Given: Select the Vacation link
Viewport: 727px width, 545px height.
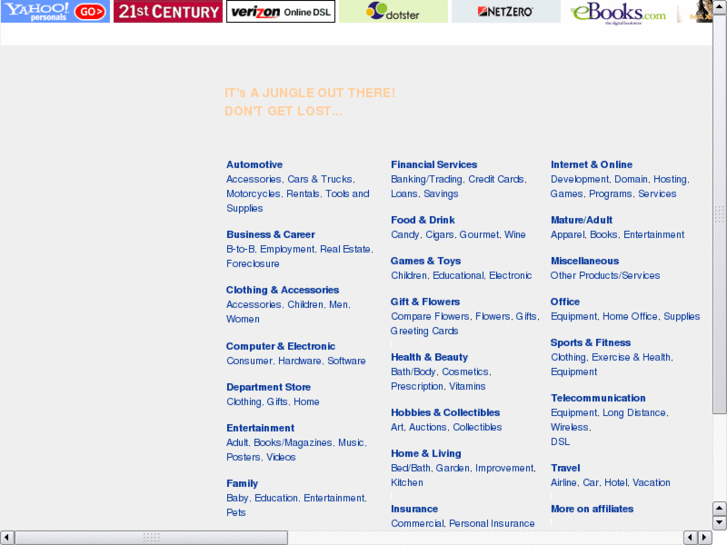Looking at the screenshot, I should click(x=651, y=482).
